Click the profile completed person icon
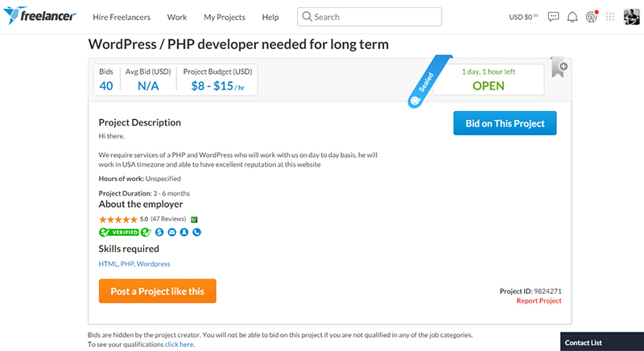644x351 pixels. click(184, 233)
